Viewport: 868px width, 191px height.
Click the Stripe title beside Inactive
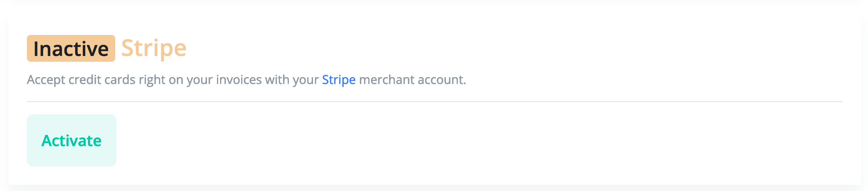coord(154,48)
